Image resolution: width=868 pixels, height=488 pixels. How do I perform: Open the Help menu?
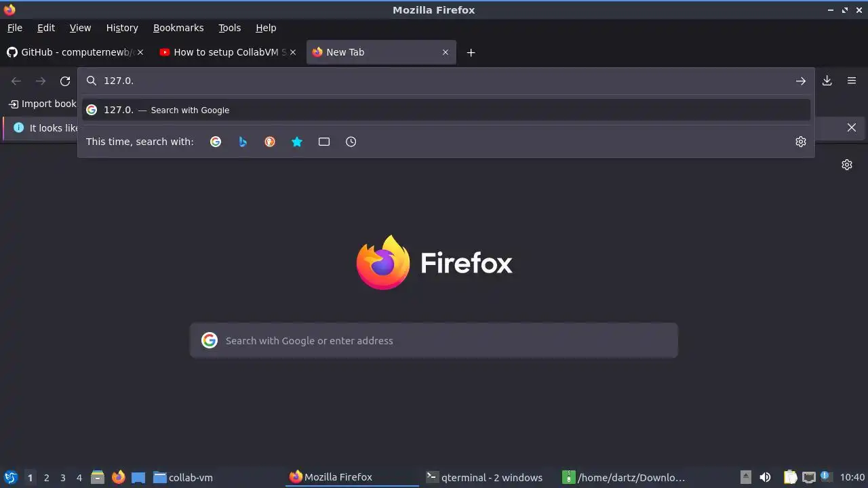(x=266, y=28)
